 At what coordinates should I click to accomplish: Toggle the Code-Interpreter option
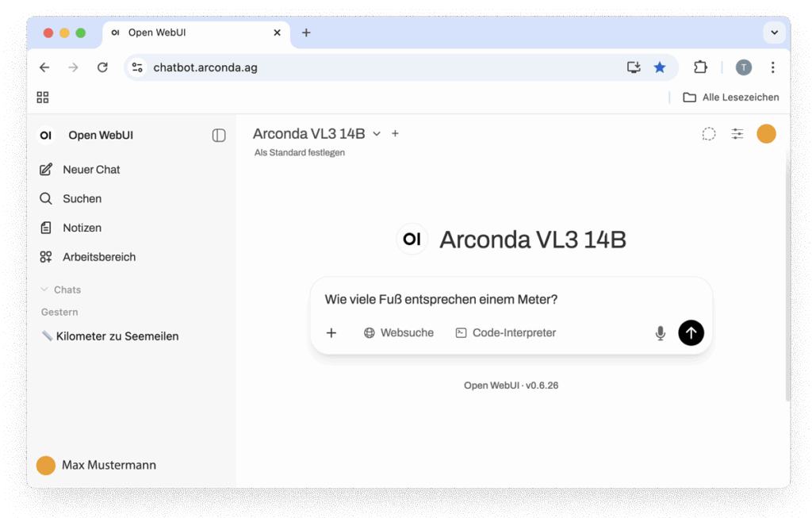(506, 333)
